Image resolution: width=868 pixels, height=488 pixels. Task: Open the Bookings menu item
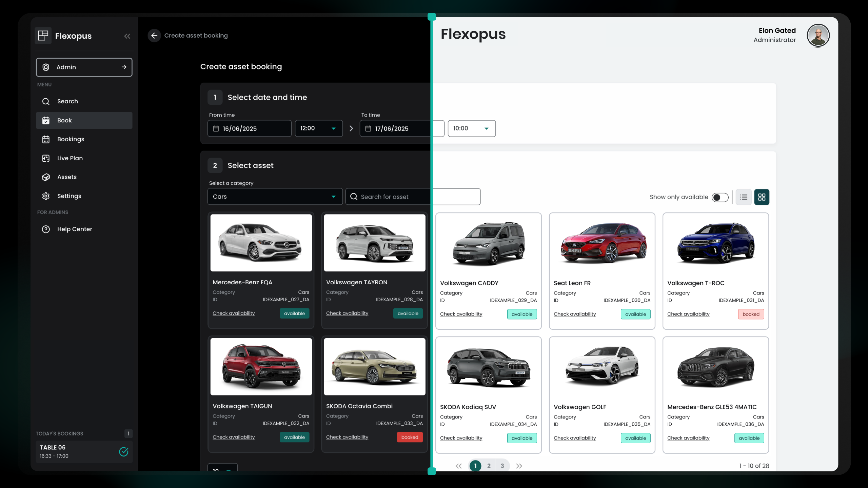pyautogui.click(x=71, y=139)
